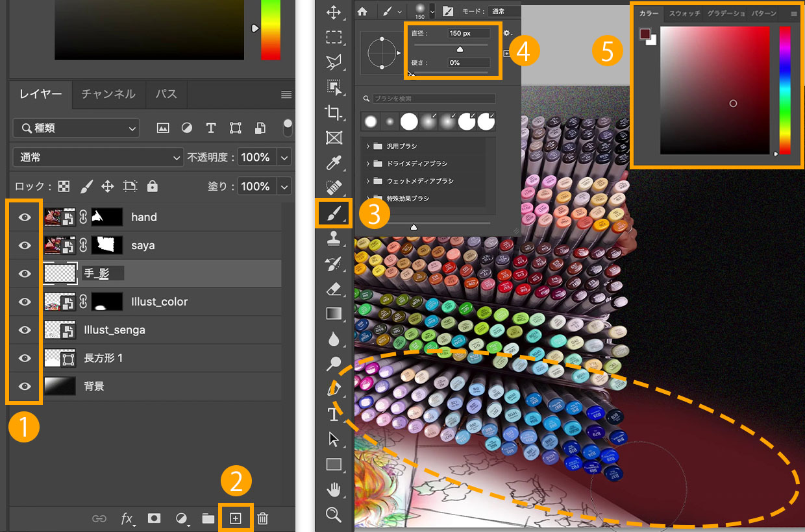Hide the Illust_senga layer

point(25,330)
